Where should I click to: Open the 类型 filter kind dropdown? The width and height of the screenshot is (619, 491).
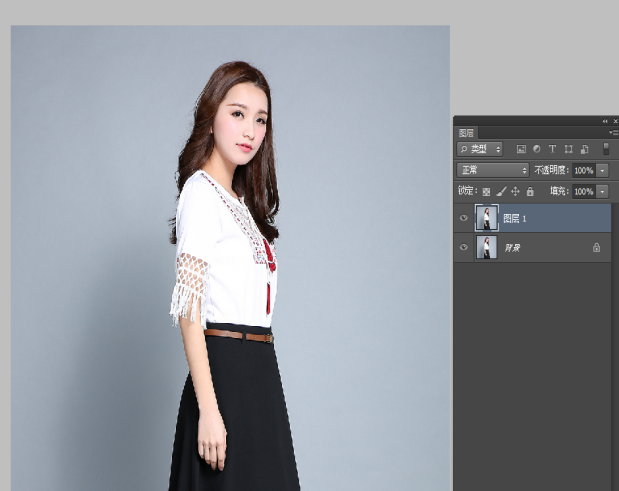pyautogui.click(x=480, y=149)
